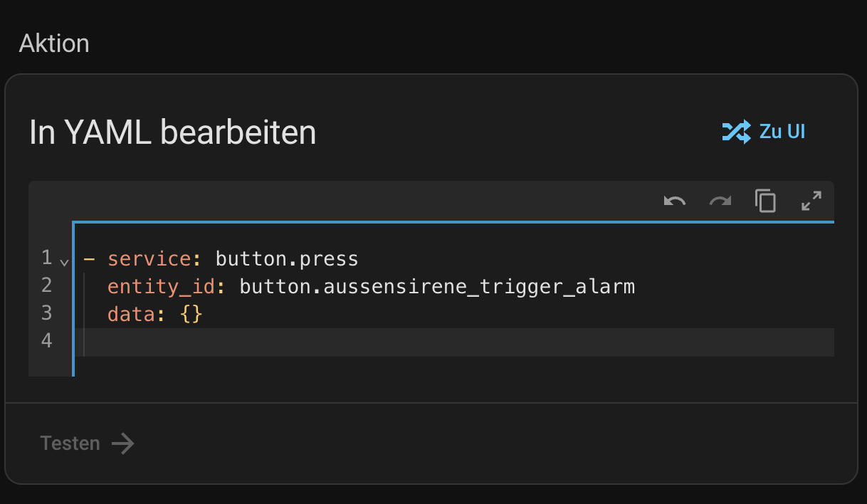The height and width of the screenshot is (504, 867).
Task: Click the redo arrow in editor toolbar
Action: (x=720, y=201)
